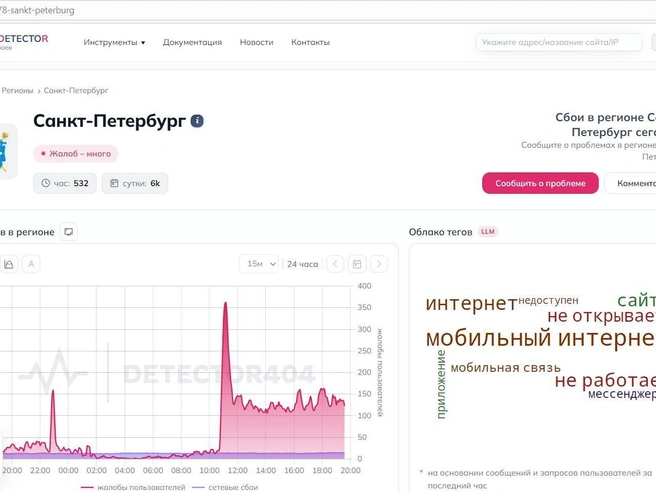This screenshot has height=493, width=656.
Task: Click the 'мобильный интернет' tag
Action: [x=541, y=338]
